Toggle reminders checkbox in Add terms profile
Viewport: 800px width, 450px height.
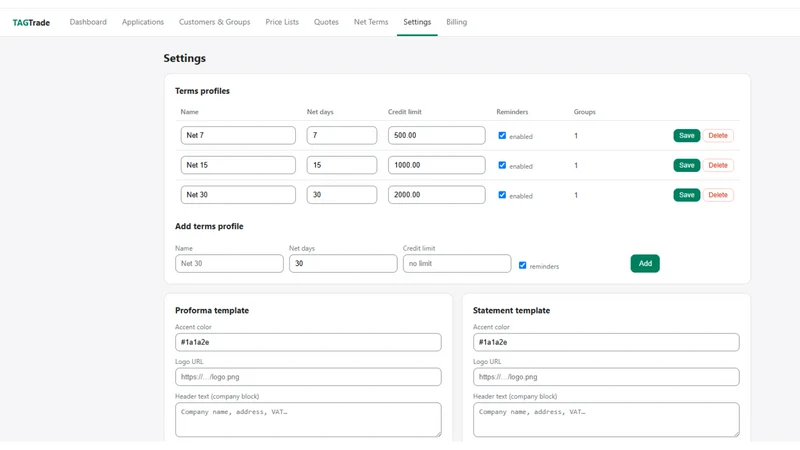522,265
